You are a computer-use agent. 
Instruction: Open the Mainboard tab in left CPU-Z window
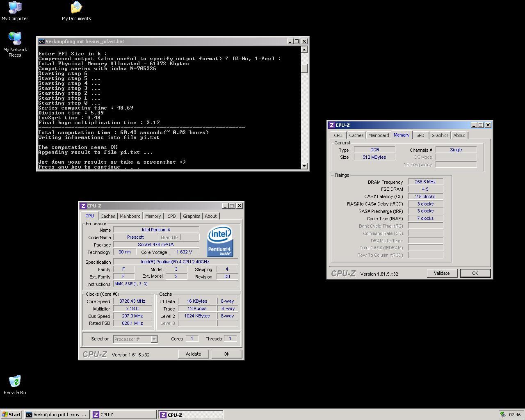point(130,216)
